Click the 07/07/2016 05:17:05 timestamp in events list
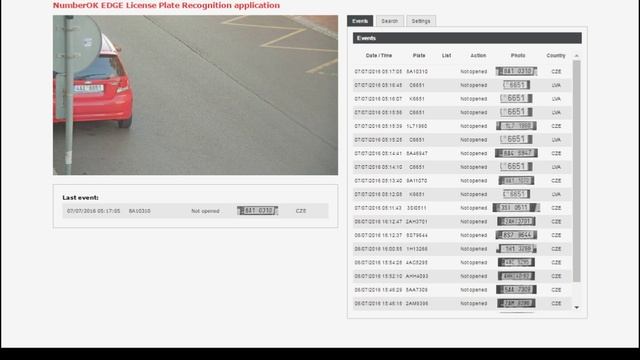This screenshot has height=360, width=640. 378,71
